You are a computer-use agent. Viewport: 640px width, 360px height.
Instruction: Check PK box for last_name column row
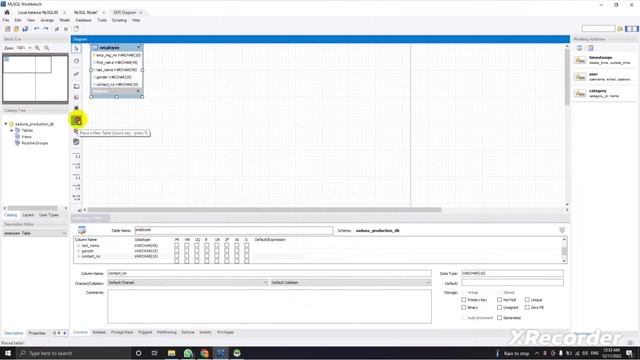[176, 246]
